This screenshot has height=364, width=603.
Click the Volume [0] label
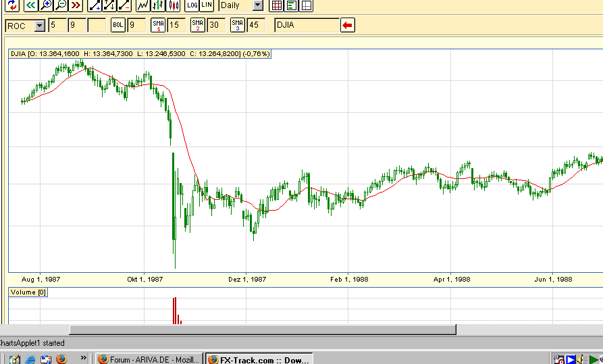pos(28,292)
